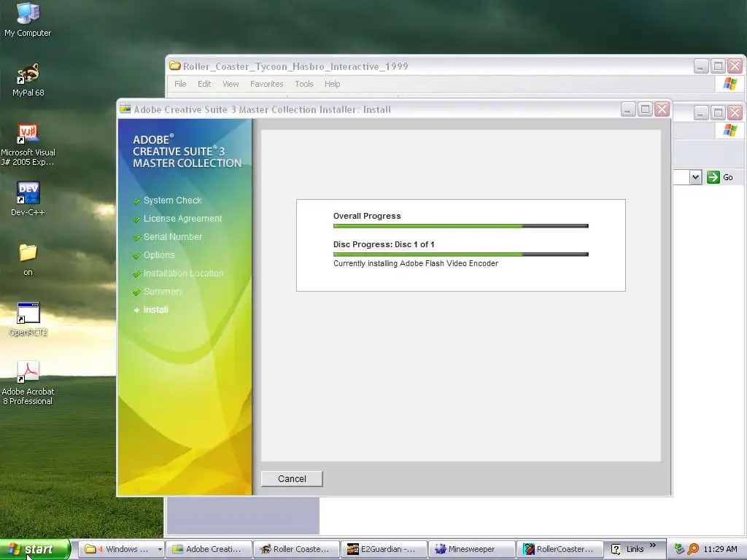The width and height of the screenshot is (747, 560).
Task: Select Options step in installer sidebar
Action: pos(158,254)
